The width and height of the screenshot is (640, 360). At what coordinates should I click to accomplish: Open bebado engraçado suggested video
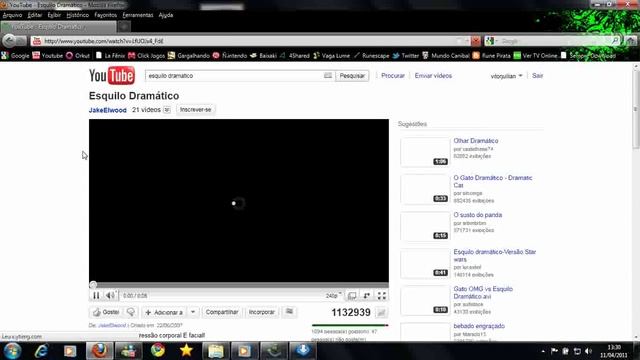[x=479, y=326]
